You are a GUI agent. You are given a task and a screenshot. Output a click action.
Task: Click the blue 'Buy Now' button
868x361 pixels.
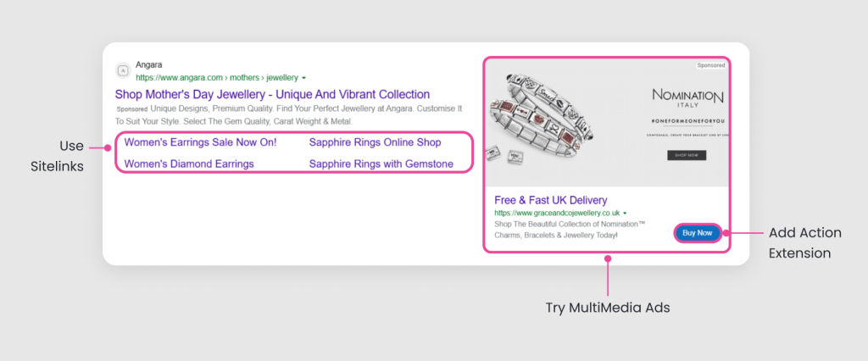pyautogui.click(x=698, y=233)
